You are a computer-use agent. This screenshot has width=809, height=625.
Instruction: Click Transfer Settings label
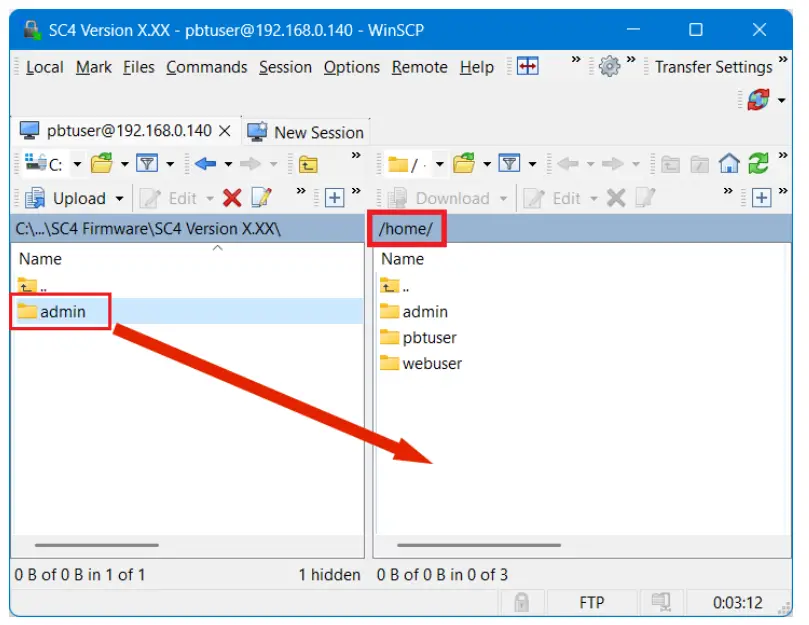pyautogui.click(x=714, y=67)
